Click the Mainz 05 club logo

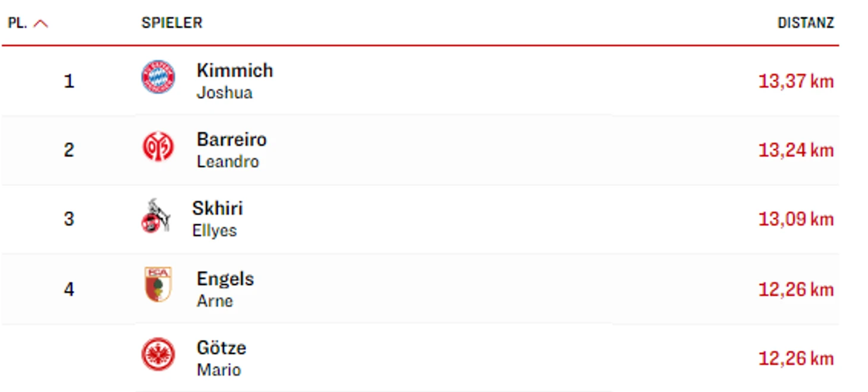(158, 147)
